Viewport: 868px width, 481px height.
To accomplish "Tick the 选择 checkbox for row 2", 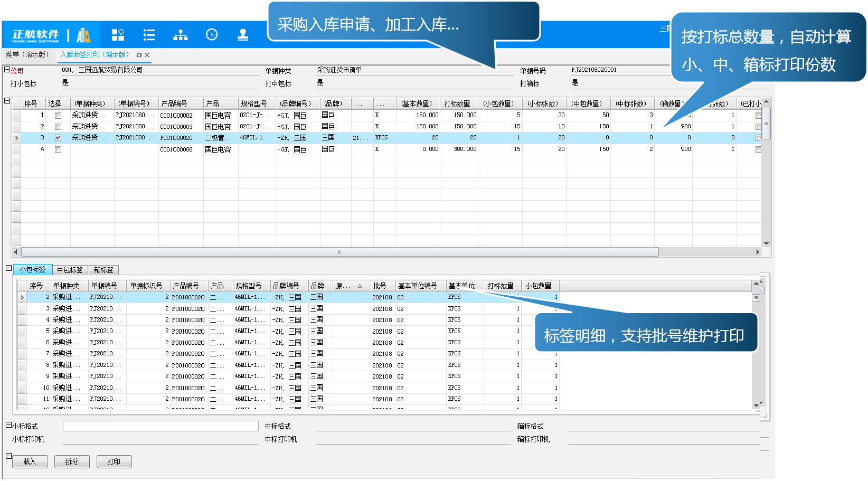I will pyautogui.click(x=58, y=127).
